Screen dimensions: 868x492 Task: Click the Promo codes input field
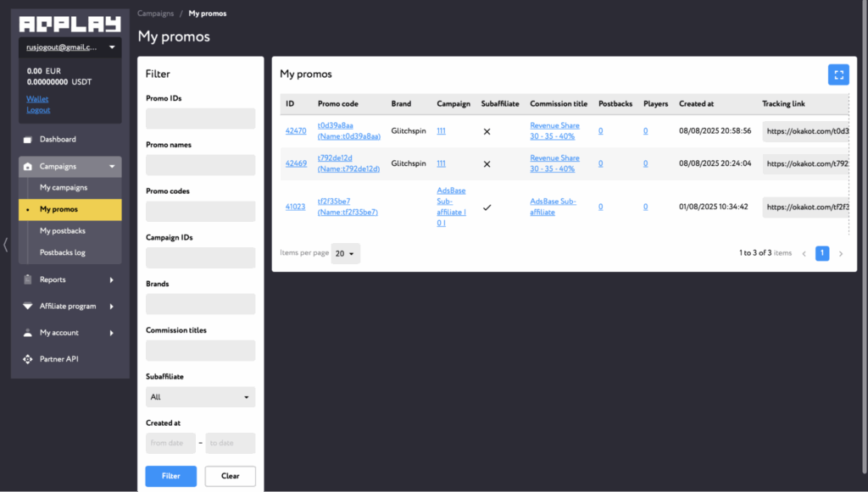click(200, 212)
